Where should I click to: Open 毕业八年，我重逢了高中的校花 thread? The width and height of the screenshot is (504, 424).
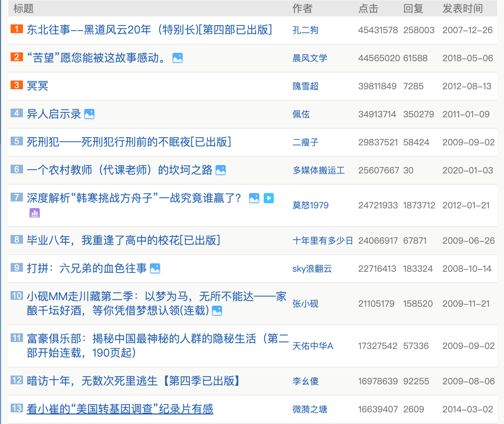(x=123, y=240)
